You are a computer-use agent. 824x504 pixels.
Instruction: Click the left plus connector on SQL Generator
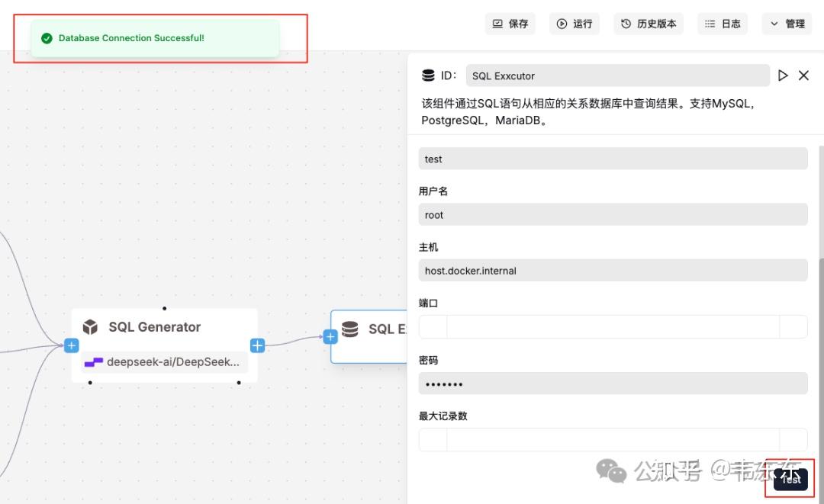(71, 345)
